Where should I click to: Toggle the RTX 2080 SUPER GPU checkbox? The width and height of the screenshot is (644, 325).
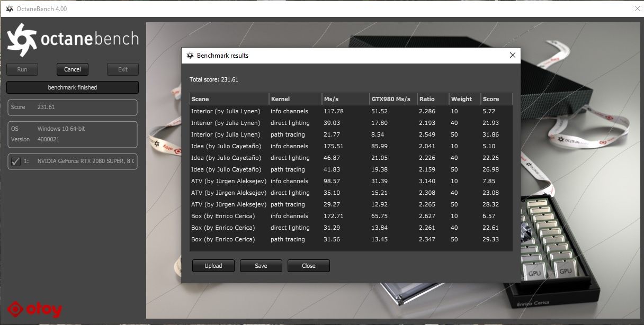coord(16,161)
